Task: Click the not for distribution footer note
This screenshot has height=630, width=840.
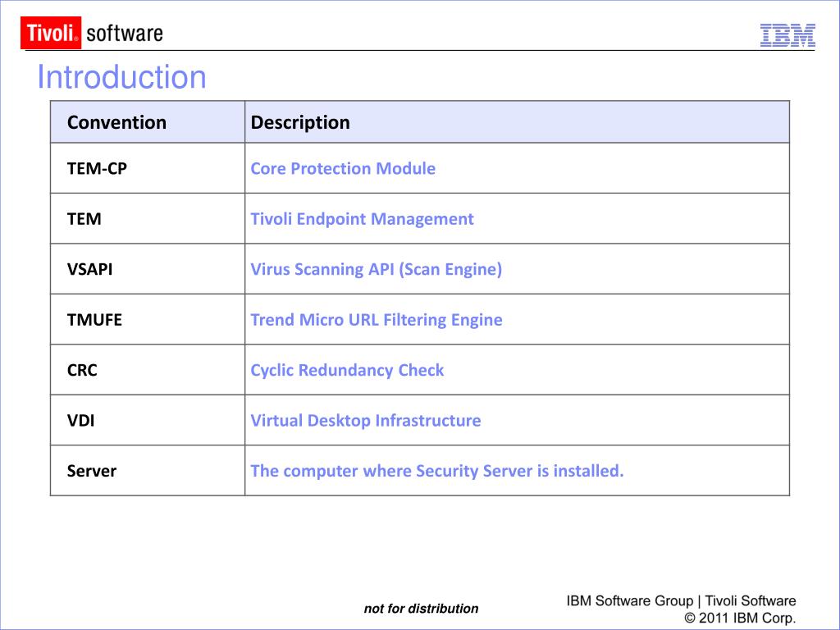Action: click(x=421, y=609)
